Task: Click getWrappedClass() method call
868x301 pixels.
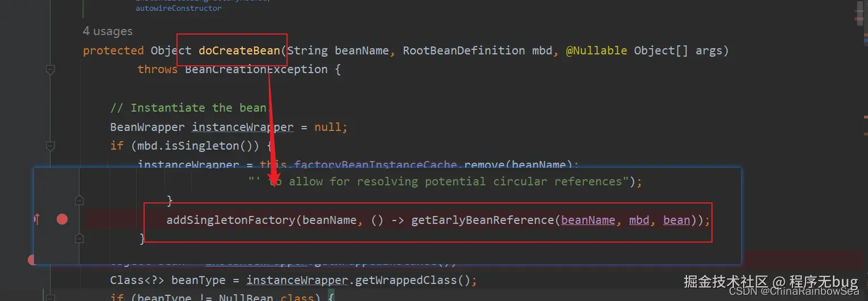Action: coord(412,280)
